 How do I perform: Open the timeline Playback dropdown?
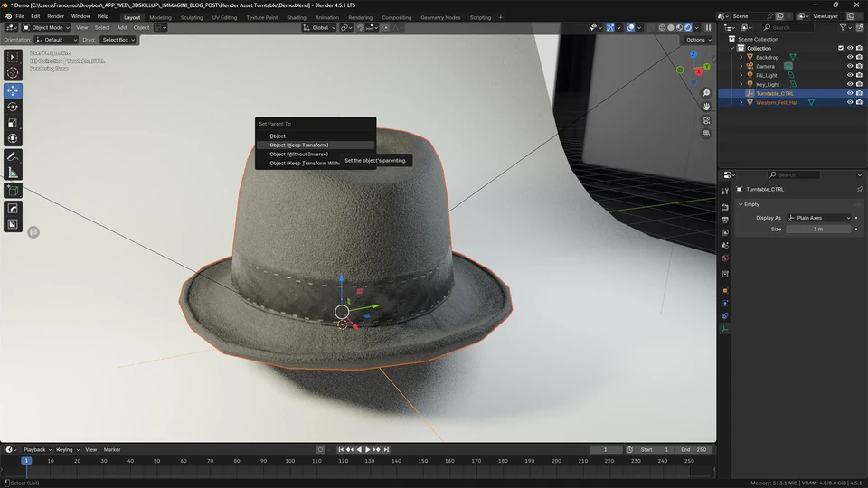point(37,450)
